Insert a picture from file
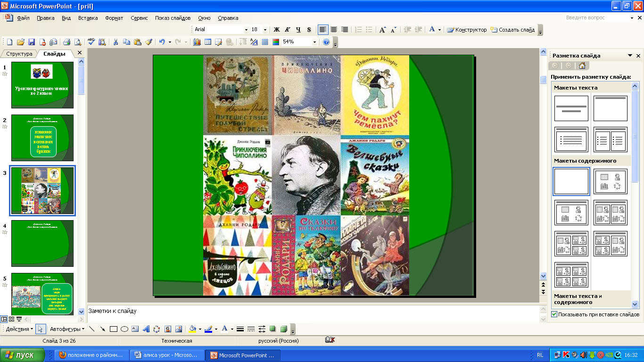644x362 pixels. [x=179, y=329]
